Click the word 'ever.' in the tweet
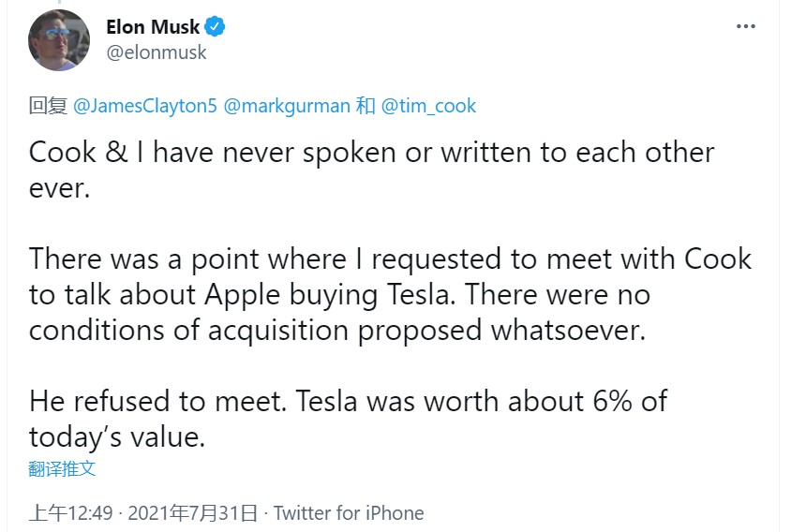Viewport: 791px width, 532px height. 59,188
